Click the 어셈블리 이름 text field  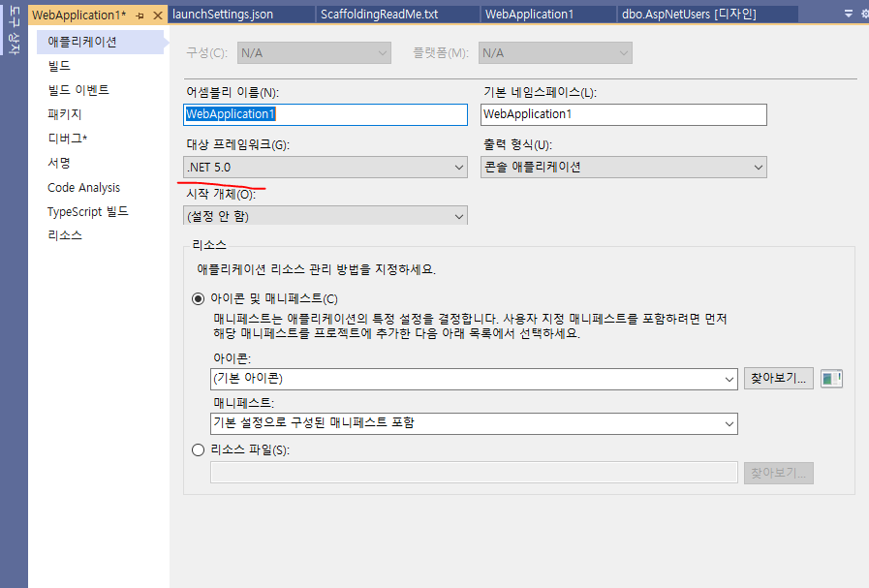[326, 114]
